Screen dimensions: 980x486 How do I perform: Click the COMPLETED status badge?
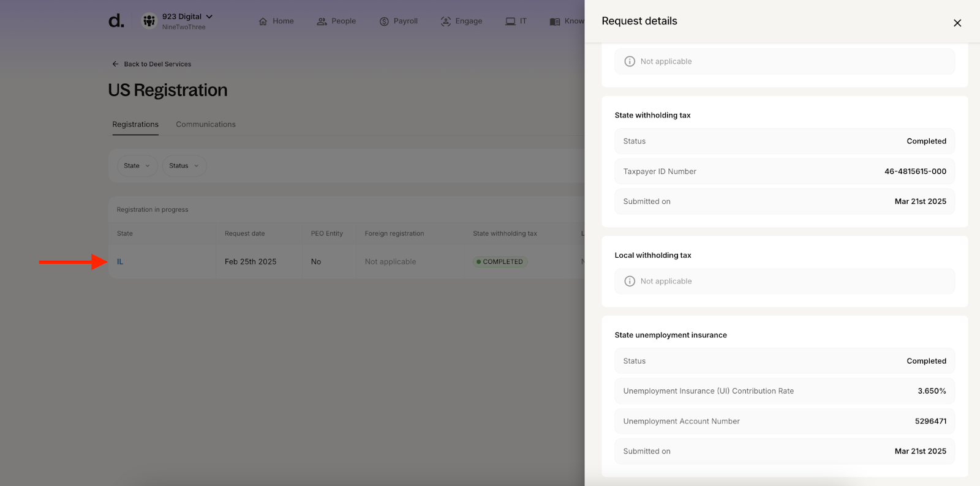[500, 261]
